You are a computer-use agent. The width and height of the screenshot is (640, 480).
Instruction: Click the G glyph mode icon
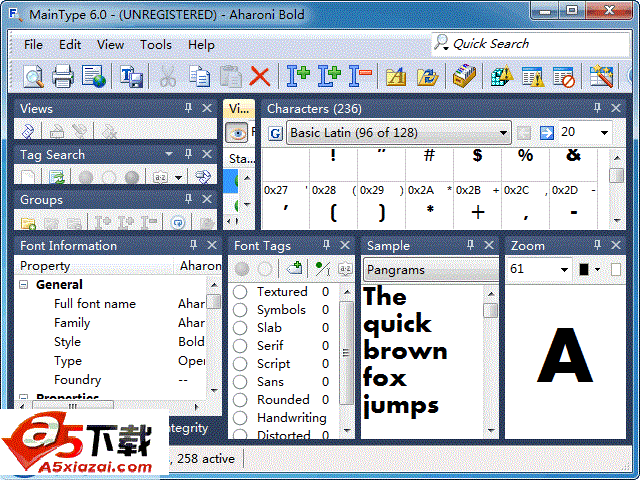(276, 133)
